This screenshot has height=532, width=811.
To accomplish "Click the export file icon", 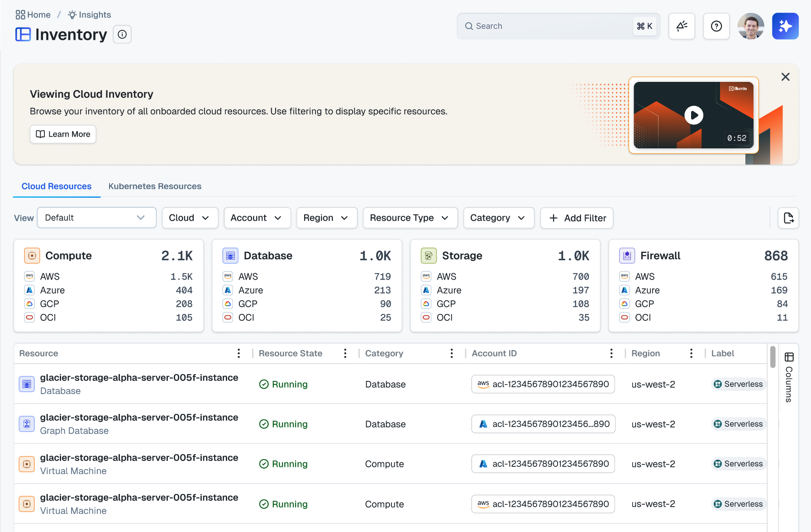I will (x=788, y=218).
